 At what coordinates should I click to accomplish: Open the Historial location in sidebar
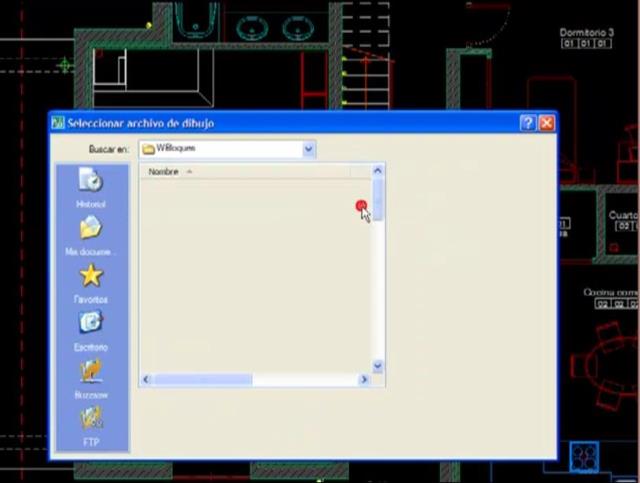91,187
